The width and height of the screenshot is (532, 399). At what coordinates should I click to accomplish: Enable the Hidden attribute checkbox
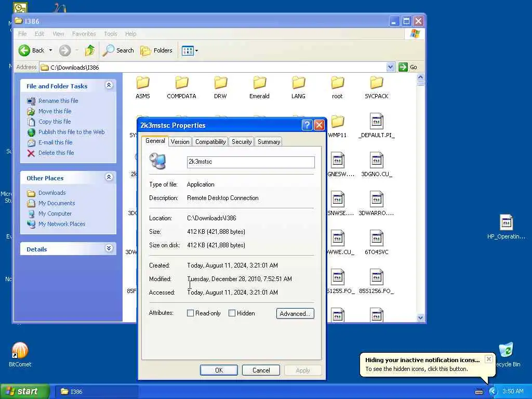pos(232,313)
